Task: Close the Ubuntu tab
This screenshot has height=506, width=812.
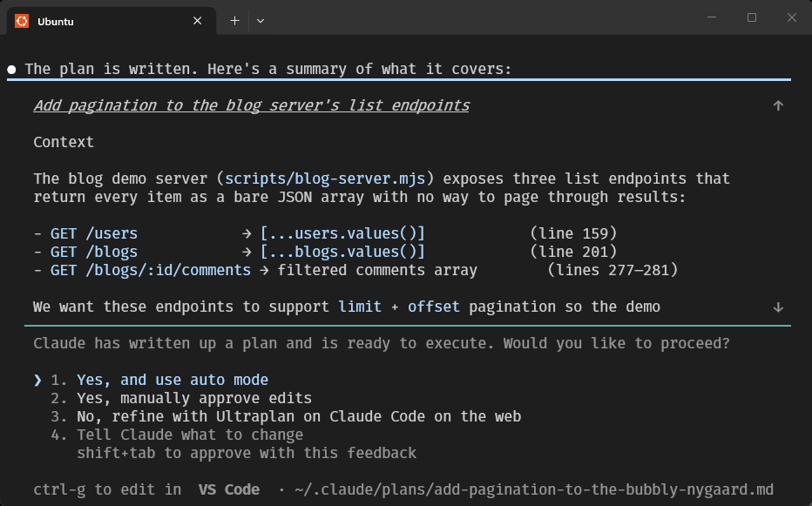Action: (x=197, y=21)
